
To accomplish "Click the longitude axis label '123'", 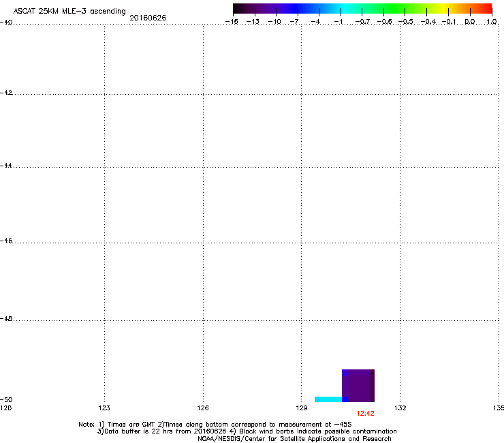I will [x=104, y=408].
